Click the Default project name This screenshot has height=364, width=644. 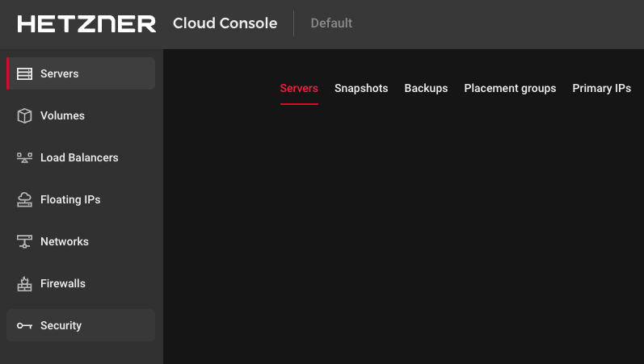331,23
